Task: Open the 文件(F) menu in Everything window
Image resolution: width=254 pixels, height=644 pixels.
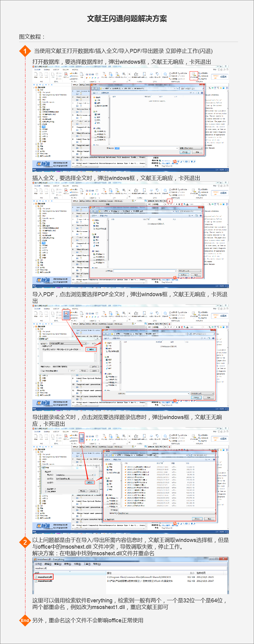Action: [38, 564]
